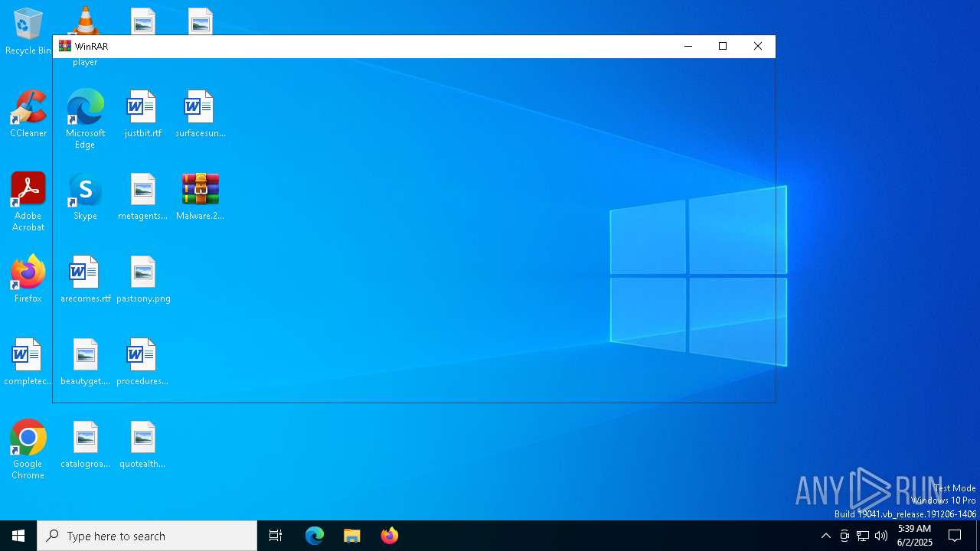Viewport: 980px width, 551px height.
Task: Open the volume speaker tray icon
Action: [x=881, y=536]
